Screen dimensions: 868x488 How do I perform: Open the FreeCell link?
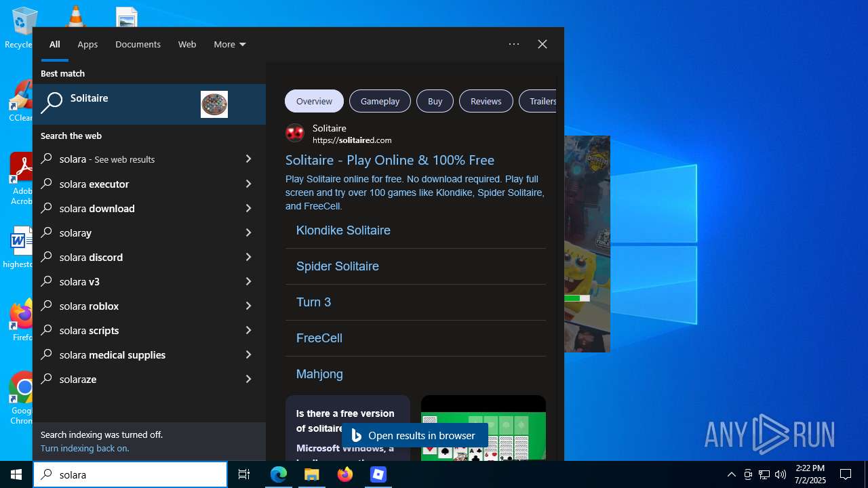[319, 338]
